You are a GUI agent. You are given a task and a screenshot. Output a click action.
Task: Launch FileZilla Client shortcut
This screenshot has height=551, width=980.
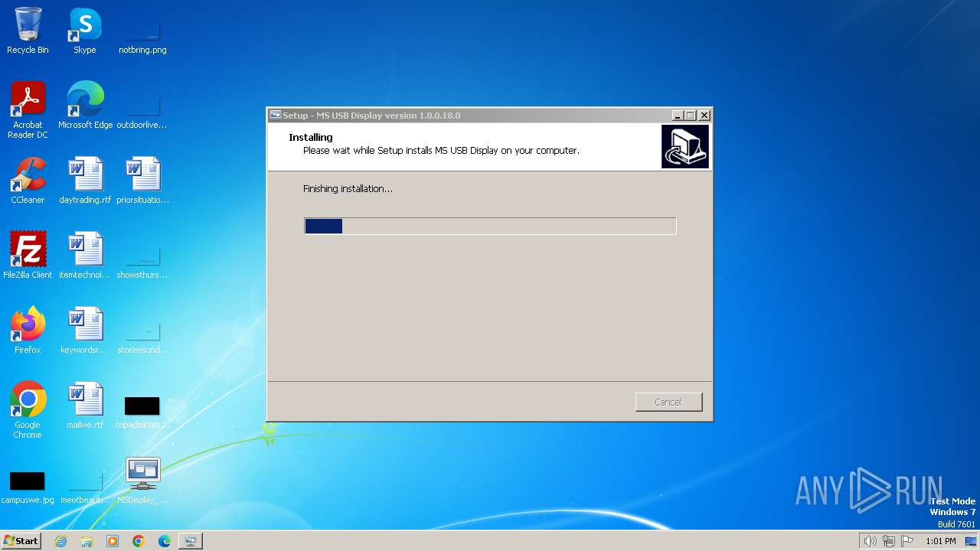point(28,256)
